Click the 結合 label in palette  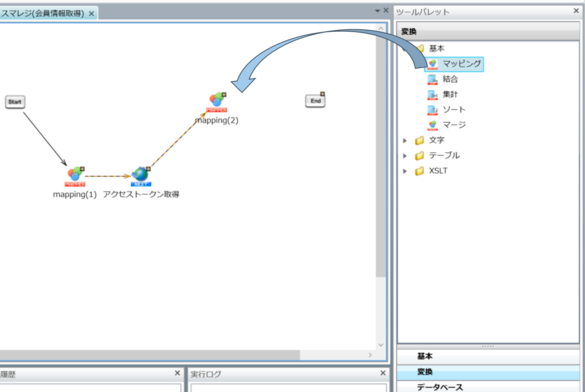[450, 79]
